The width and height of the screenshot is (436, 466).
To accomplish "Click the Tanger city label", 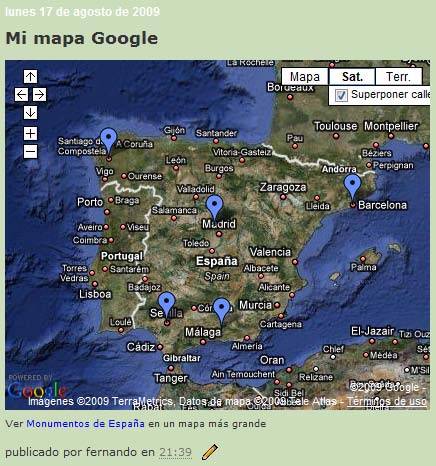I will point(171,378).
